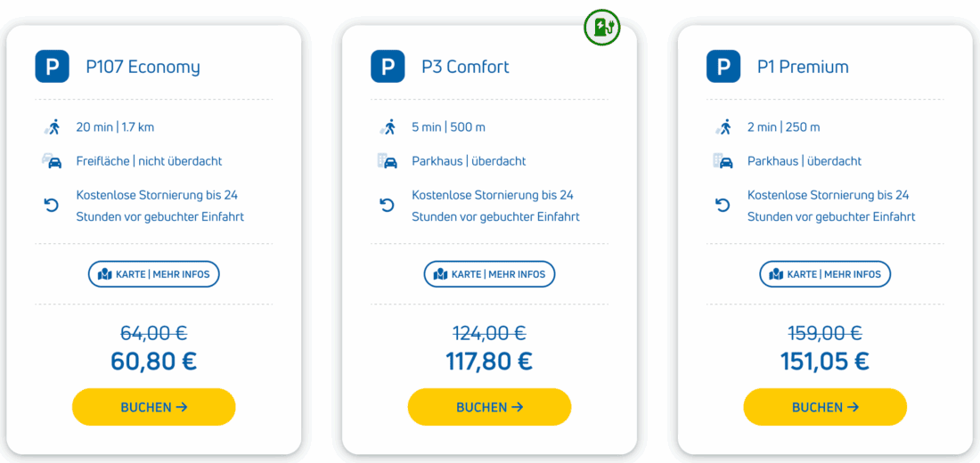Screen dimensions: 980x463
Task: Open Karte | Mehr Infos for P1 Premium
Action: tap(825, 274)
